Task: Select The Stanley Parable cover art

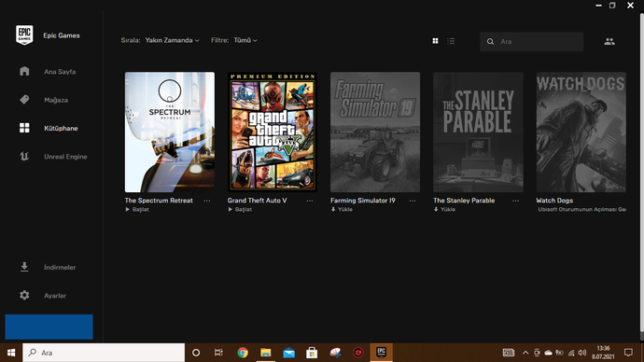Action: 478,132
